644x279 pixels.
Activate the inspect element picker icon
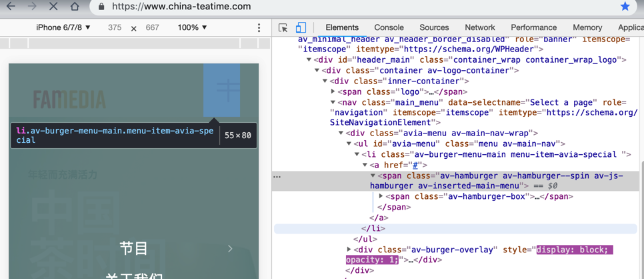coord(283,27)
